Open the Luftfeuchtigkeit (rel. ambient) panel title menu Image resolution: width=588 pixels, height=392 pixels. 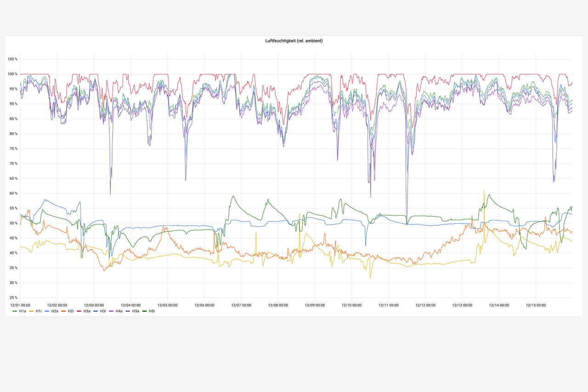pyautogui.click(x=294, y=41)
